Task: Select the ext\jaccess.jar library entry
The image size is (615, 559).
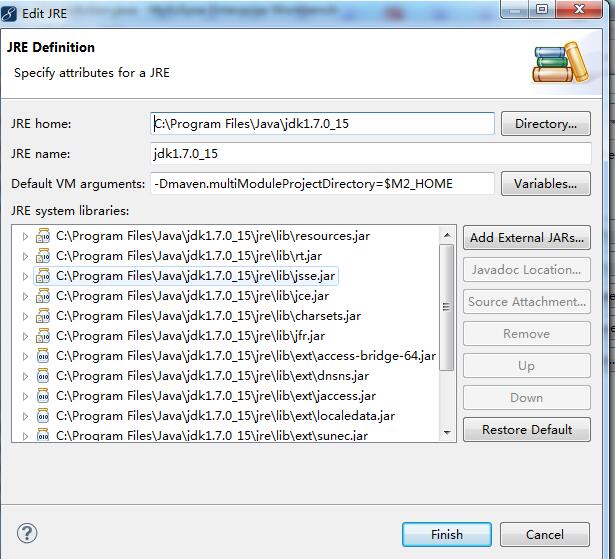Action: coord(216,396)
